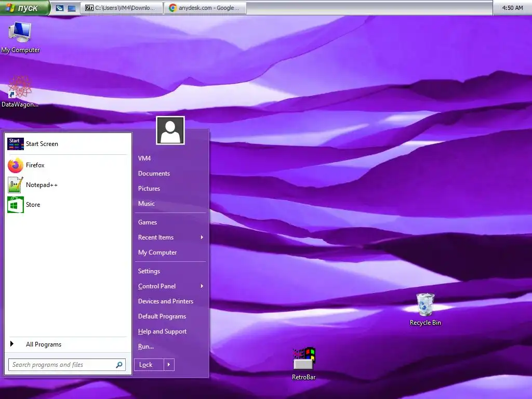Open Settings from start menu
Viewport: 532px width, 399px height.
pyautogui.click(x=170, y=271)
